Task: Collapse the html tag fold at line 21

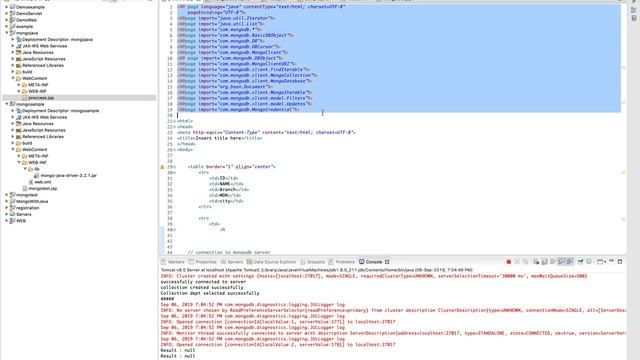Action: coord(175,121)
